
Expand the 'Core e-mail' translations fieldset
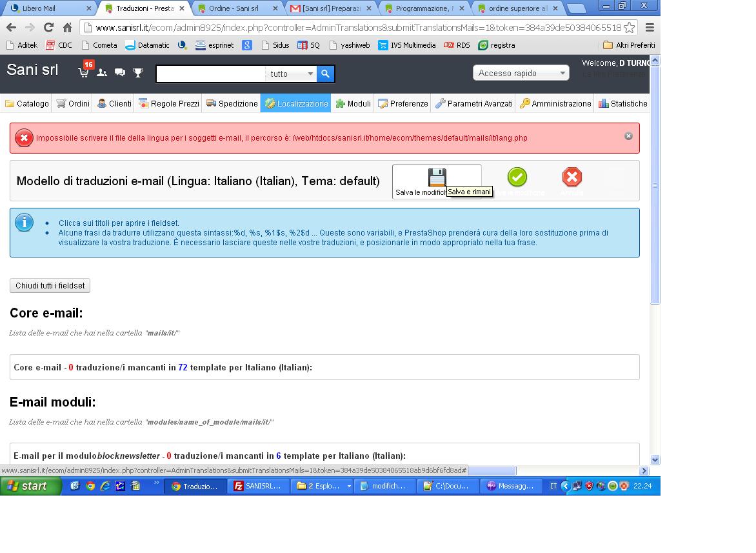pos(324,367)
